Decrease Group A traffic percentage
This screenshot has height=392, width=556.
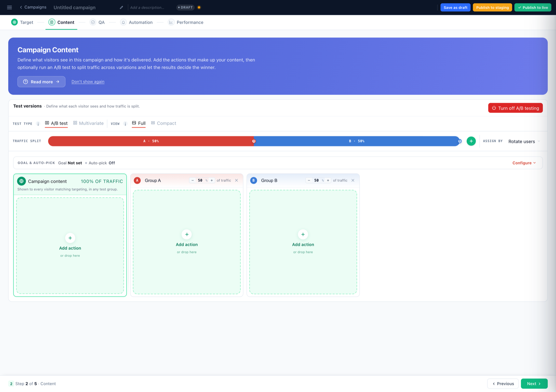[x=193, y=181]
